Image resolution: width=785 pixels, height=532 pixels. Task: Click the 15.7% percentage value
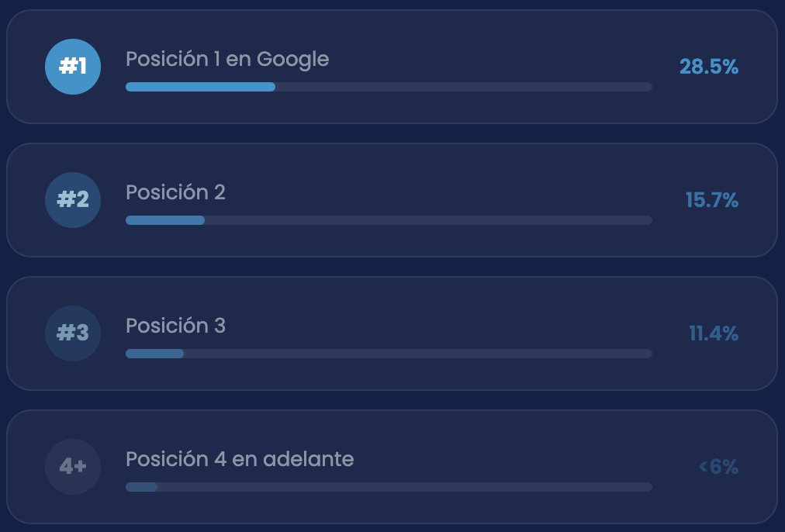click(x=712, y=200)
